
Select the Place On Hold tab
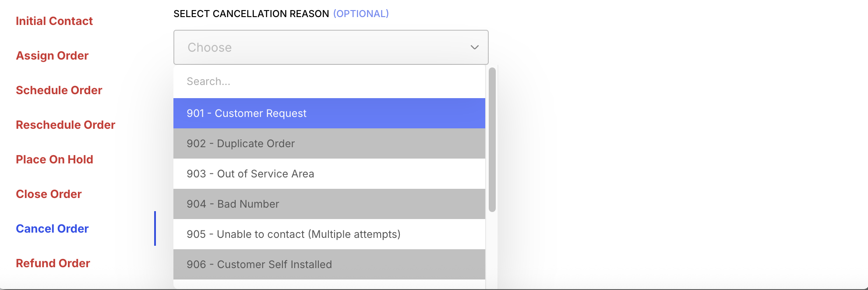(54, 159)
